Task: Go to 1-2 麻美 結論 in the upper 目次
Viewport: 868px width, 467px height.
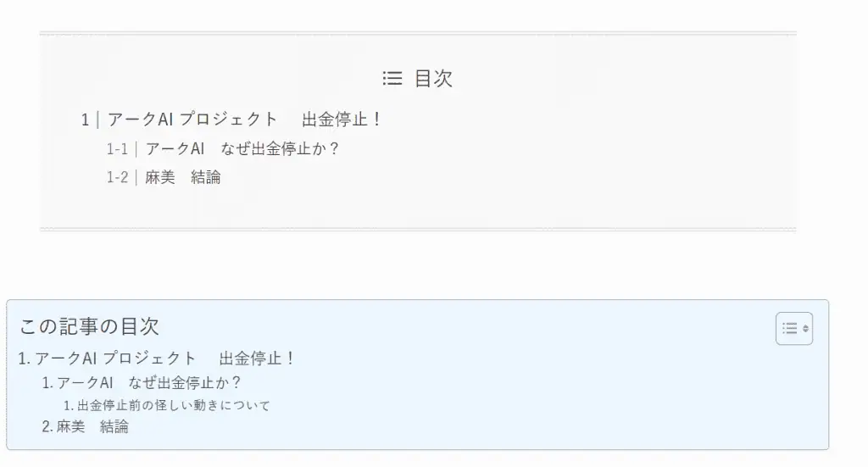Action: click(182, 178)
